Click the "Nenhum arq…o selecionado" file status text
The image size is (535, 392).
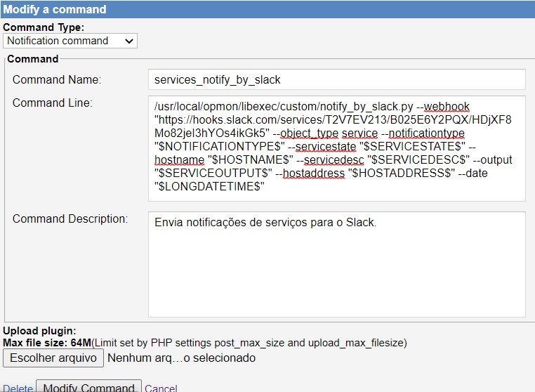[x=181, y=358]
